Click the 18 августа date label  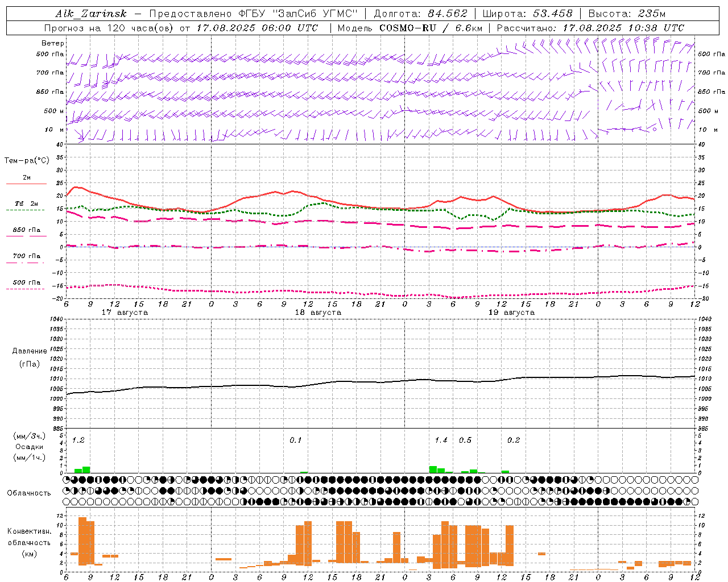pyautogui.click(x=318, y=313)
